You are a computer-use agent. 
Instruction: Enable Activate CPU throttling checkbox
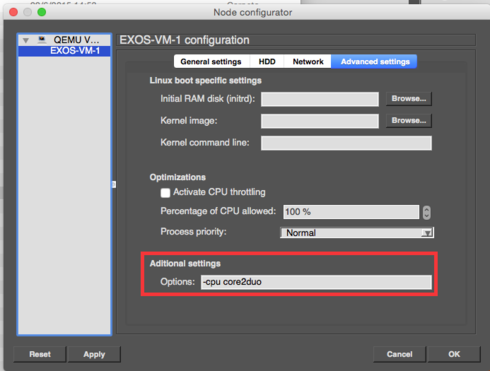(x=165, y=193)
